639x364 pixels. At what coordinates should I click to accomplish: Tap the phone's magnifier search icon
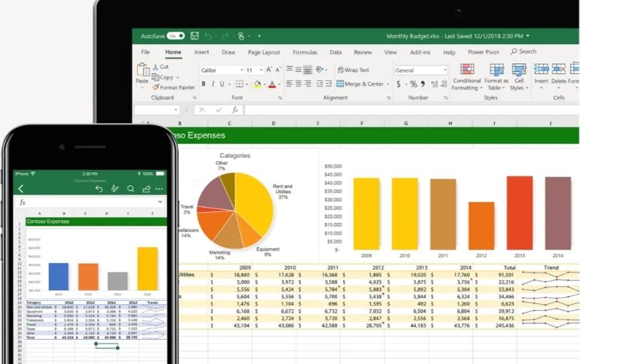(131, 189)
